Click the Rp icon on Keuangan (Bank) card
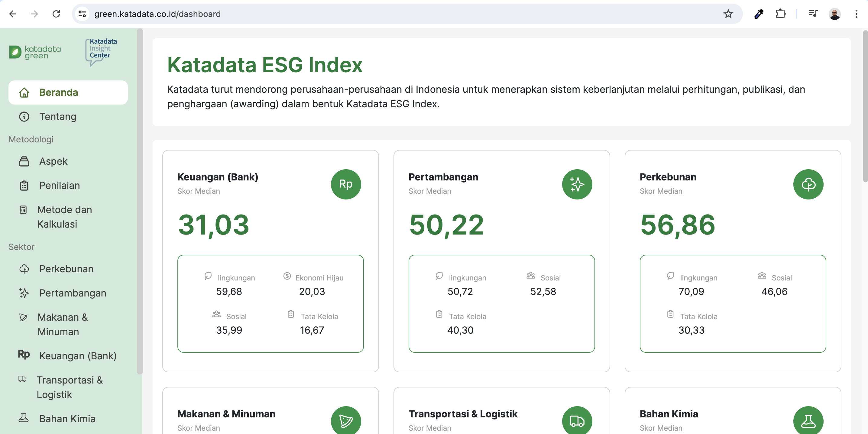Screen dimensions: 868x434 coord(346,184)
